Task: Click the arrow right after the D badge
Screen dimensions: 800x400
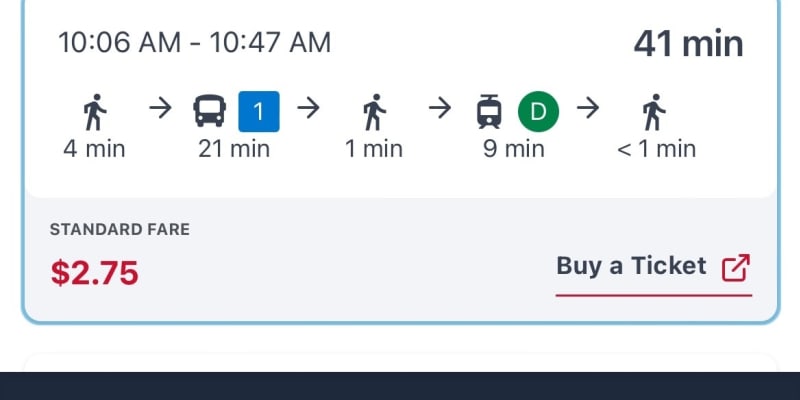Action: pos(588,108)
